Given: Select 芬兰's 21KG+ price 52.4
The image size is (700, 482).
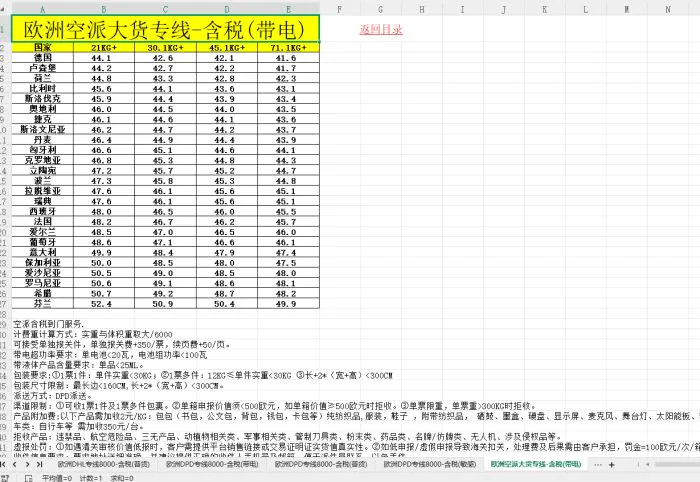Looking at the screenshot, I should 104,304.
